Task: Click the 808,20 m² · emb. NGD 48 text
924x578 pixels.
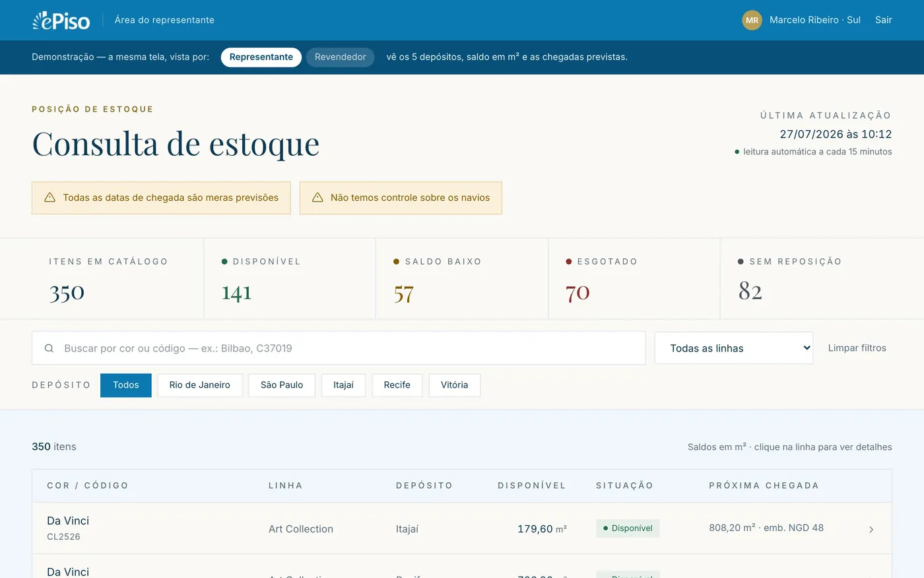Action: tap(766, 528)
